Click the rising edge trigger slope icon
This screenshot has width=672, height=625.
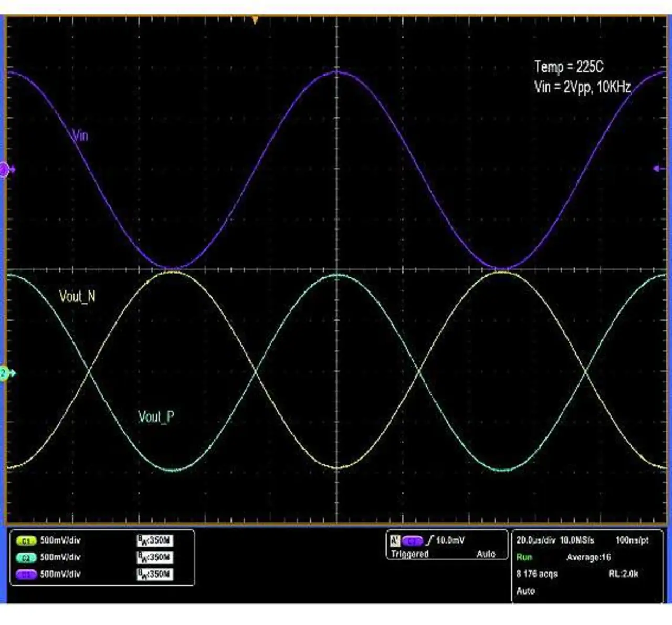pos(430,540)
